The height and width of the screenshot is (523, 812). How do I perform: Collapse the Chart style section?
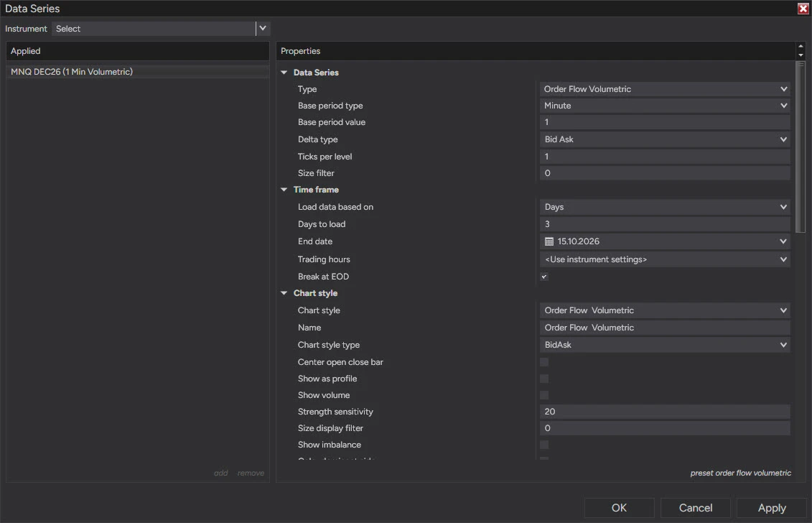(284, 293)
